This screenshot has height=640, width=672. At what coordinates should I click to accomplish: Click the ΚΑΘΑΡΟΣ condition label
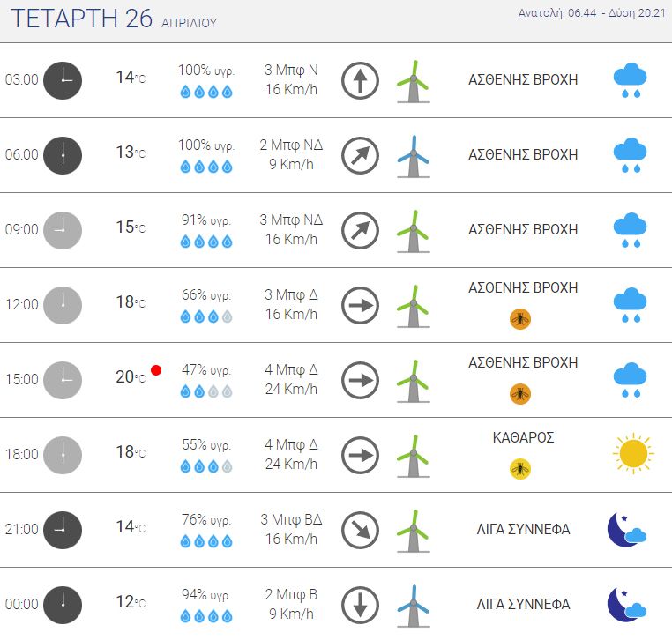point(523,437)
